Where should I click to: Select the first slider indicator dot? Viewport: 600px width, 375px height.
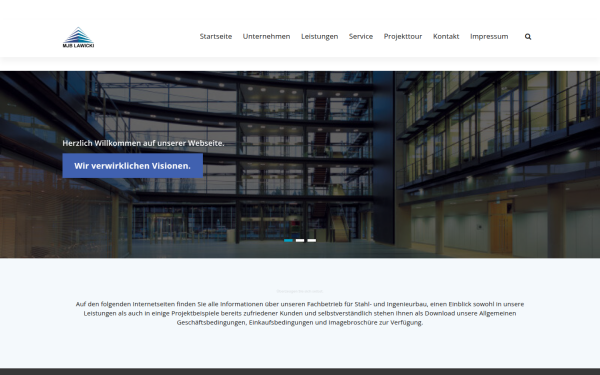pos(289,240)
